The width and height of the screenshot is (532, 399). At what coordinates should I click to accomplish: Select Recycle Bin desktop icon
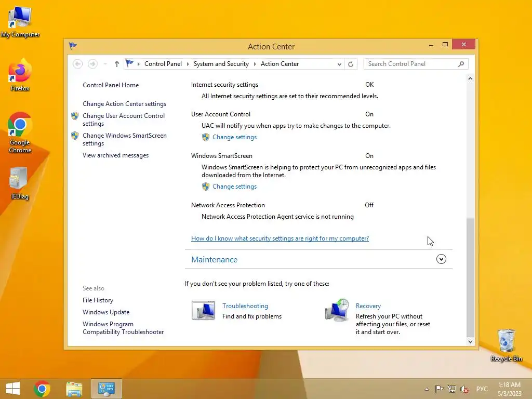click(506, 345)
